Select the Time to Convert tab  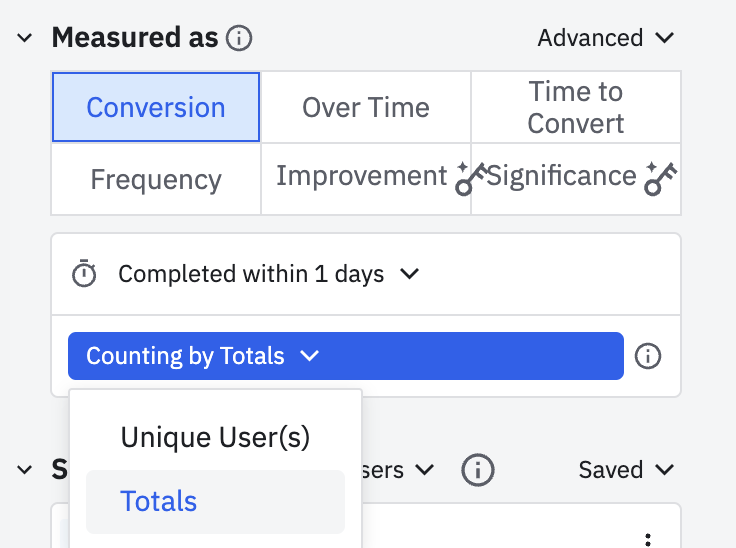(576, 107)
